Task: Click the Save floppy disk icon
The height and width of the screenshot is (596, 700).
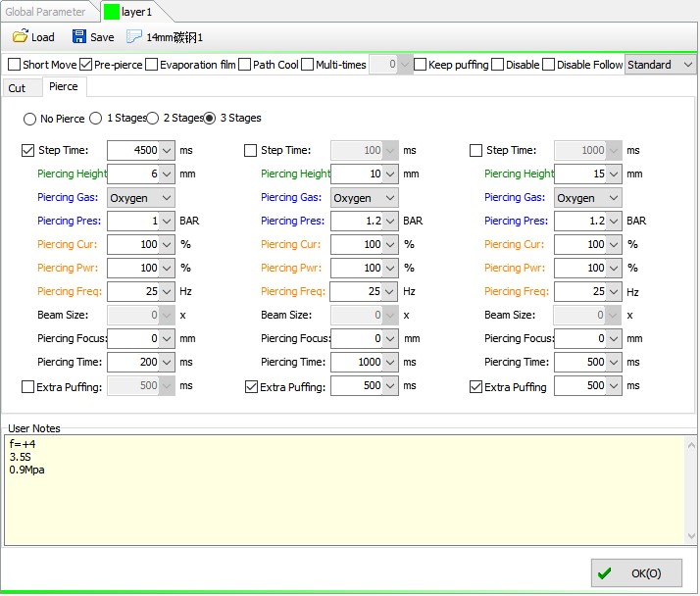Action: (x=78, y=37)
